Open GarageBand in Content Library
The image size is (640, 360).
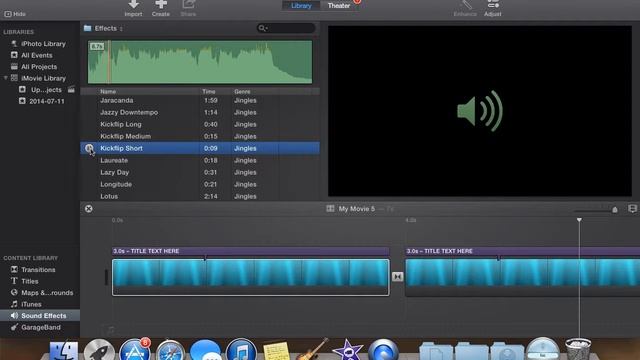40,327
